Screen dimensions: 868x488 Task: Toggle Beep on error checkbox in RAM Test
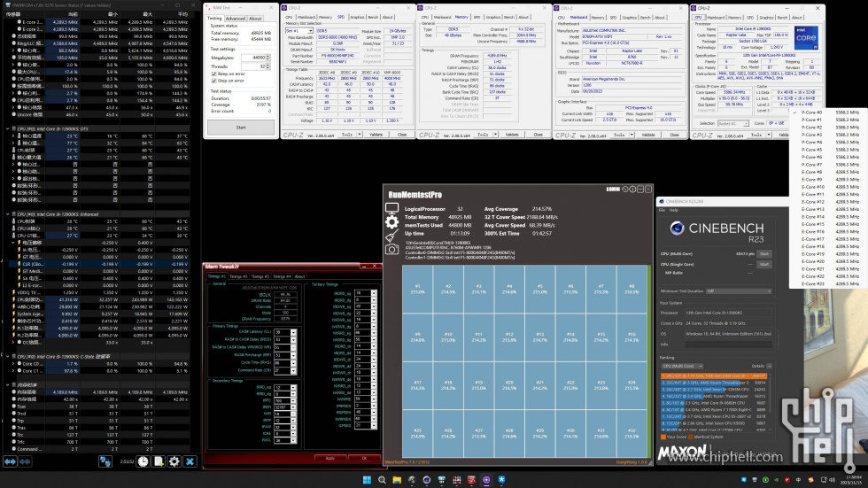[x=214, y=74]
